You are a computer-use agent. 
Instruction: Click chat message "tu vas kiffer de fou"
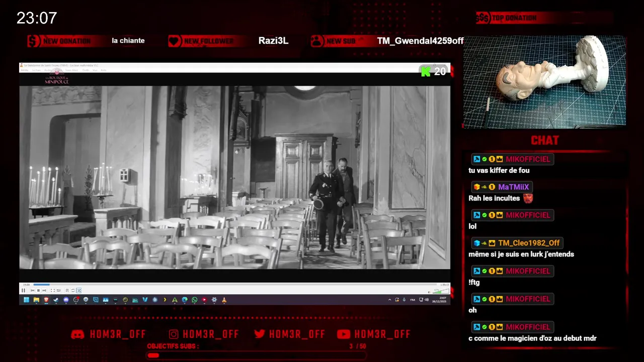(499, 170)
